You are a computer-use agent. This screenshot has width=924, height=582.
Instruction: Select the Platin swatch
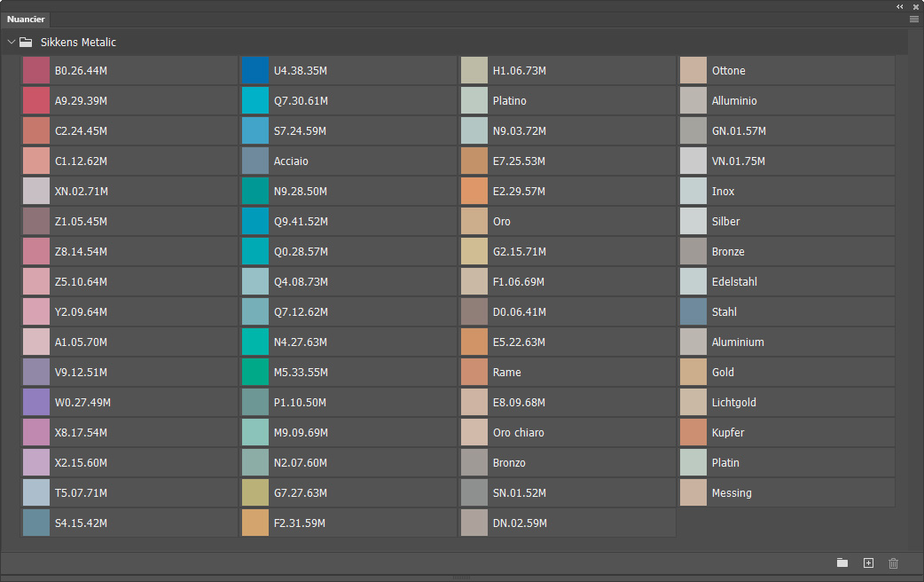(693, 462)
